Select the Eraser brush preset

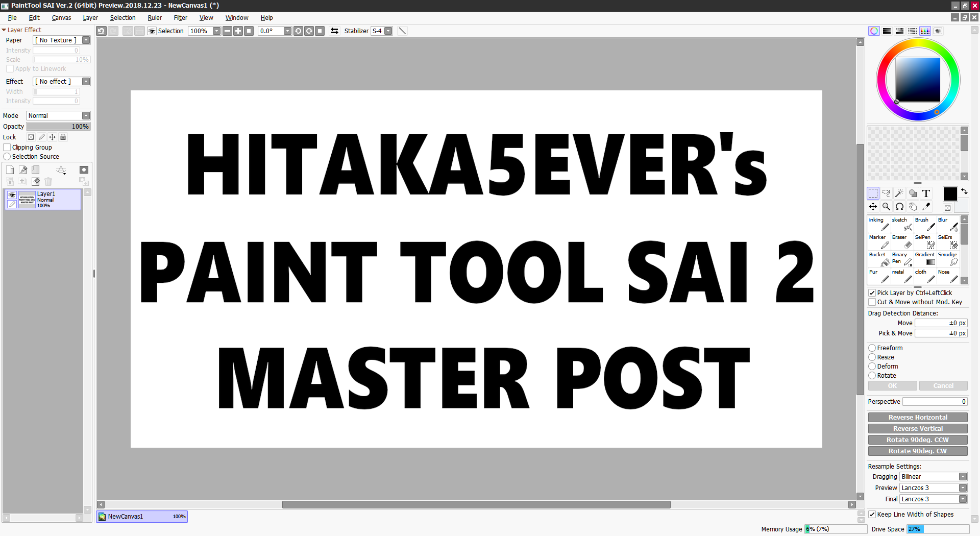pos(902,242)
